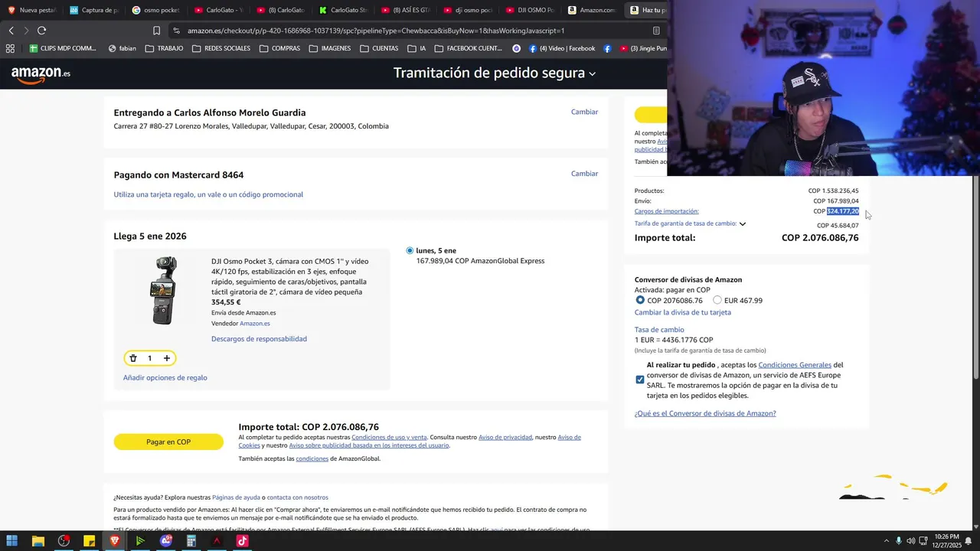Open the volume control in system tray

911,541
